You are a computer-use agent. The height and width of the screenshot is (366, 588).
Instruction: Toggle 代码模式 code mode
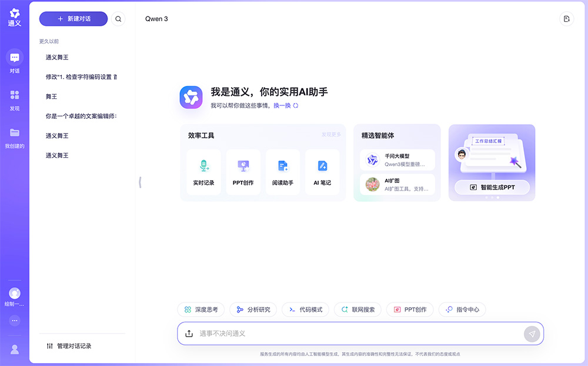[306, 310]
